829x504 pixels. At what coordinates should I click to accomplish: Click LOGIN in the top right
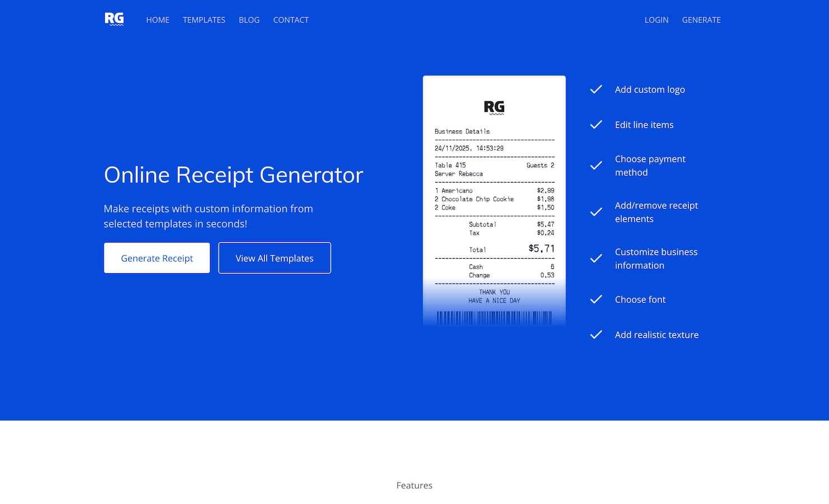[656, 20]
